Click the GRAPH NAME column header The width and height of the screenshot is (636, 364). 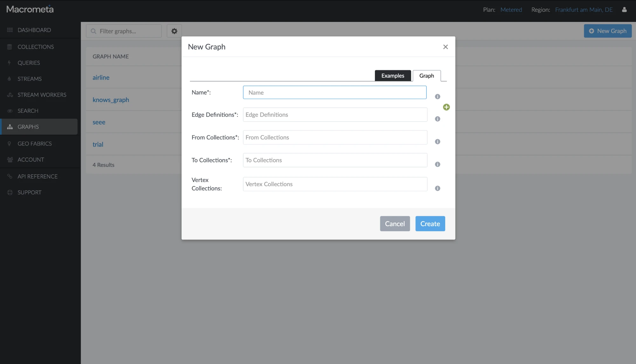pyautogui.click(x=110, y=56)
